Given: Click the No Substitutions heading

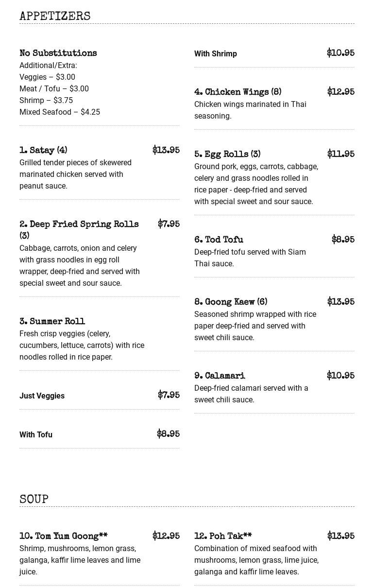Looking at the screenshot, I should click(58, 53).
